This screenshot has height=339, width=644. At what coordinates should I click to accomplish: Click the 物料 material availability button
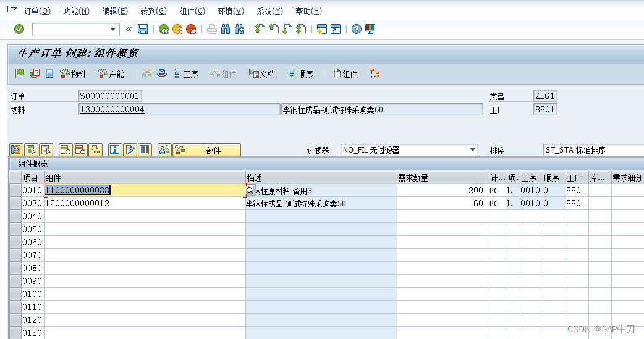coord(73,73)
